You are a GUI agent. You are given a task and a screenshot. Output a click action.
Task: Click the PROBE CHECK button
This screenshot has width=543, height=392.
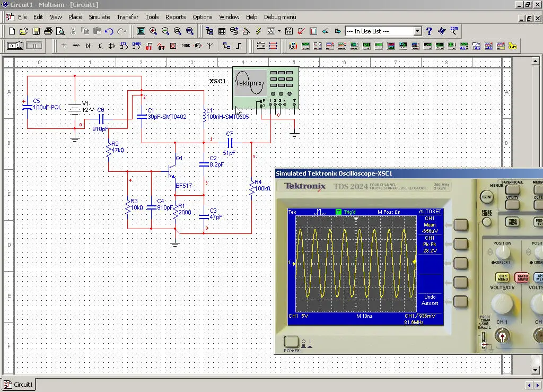click(487, 222)
